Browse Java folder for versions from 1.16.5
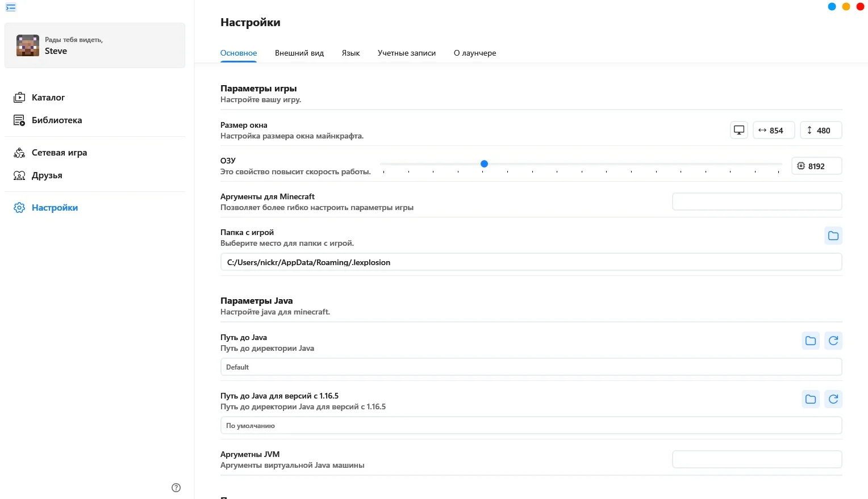868x499 pixels. click(811, 399)
